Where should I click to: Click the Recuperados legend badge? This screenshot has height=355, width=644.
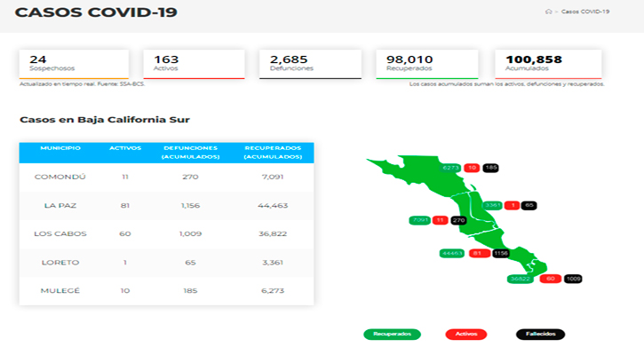point(392,335)
